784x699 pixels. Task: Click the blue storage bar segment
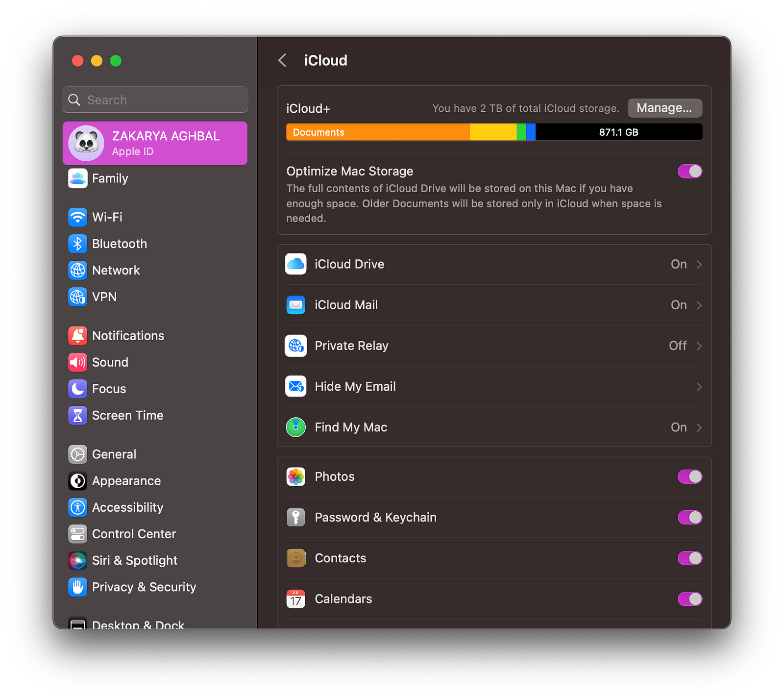point(531,132)
